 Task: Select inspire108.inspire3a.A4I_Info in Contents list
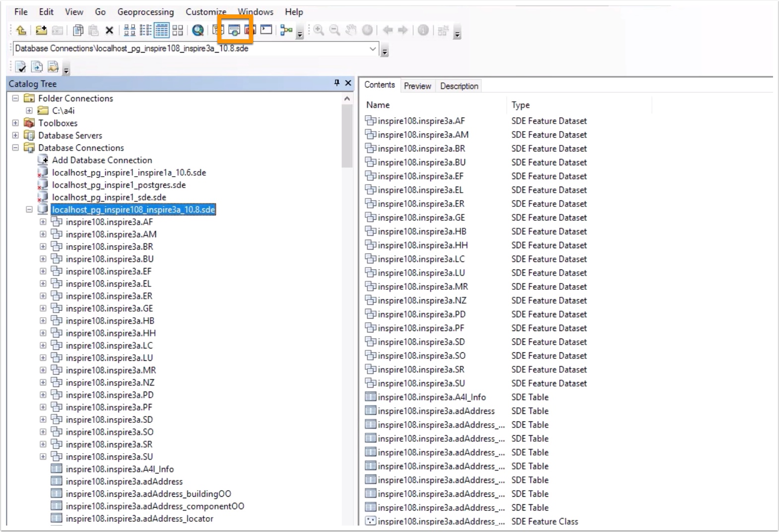[432, 398]
